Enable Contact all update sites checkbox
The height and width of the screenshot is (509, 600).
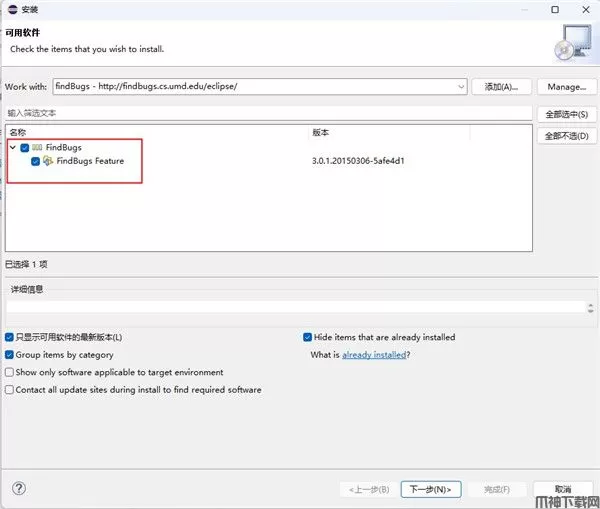click(10, 390)
